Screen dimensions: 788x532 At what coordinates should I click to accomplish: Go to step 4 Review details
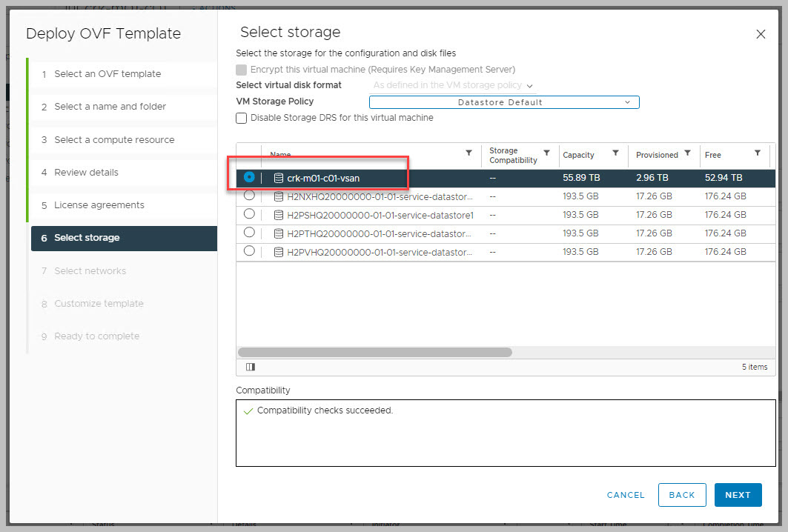86,172
